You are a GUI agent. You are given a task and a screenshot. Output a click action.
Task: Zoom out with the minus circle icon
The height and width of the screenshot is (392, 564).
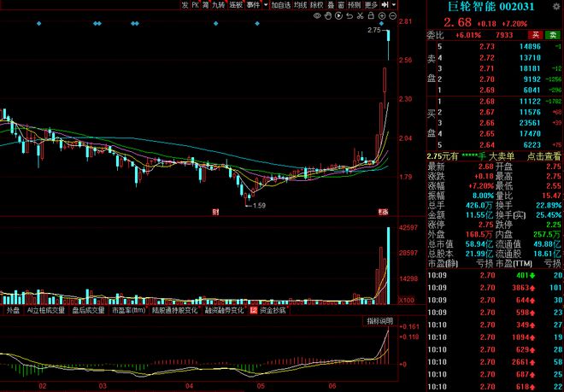[x=393, y=15]
